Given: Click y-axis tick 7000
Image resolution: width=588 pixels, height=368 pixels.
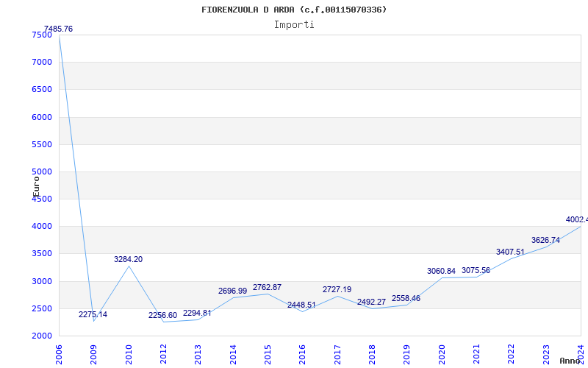Looking at the screenshot, I should tap(42, 63).
